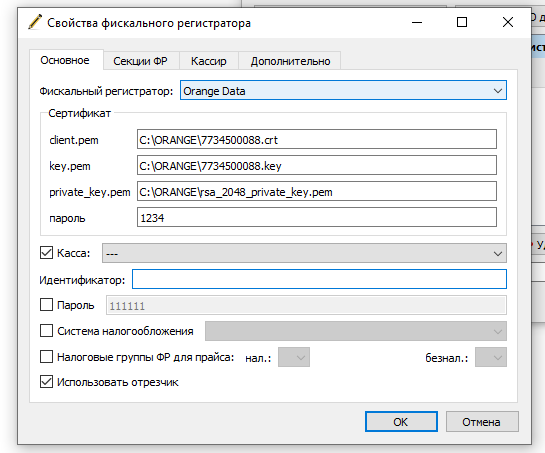Image resolution: width=545 pixels, height=453 pixels.
Task: Open the Система налогообложения dropdown
Action: [356, 331]
